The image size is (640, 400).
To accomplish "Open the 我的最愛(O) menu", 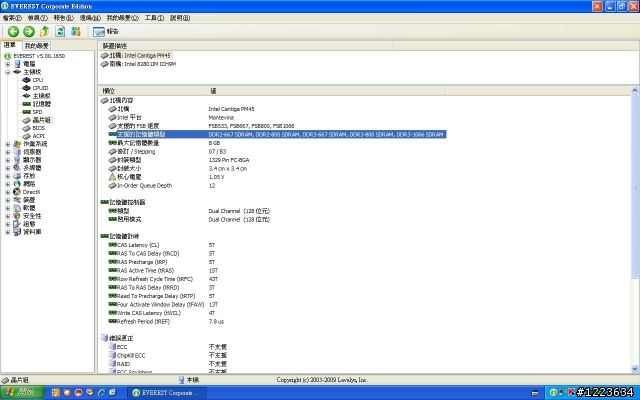I will point(122,18).
